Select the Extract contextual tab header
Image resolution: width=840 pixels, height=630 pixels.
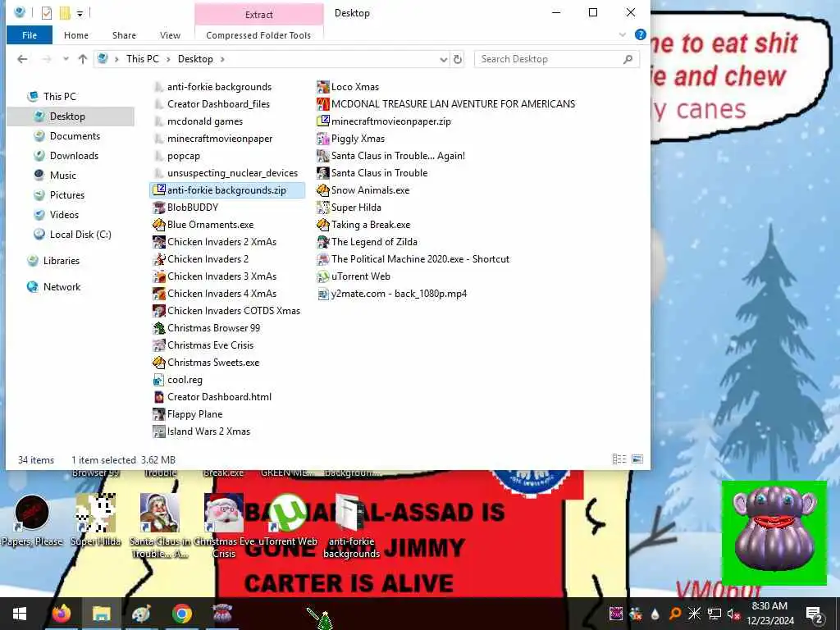pos(258,15)
